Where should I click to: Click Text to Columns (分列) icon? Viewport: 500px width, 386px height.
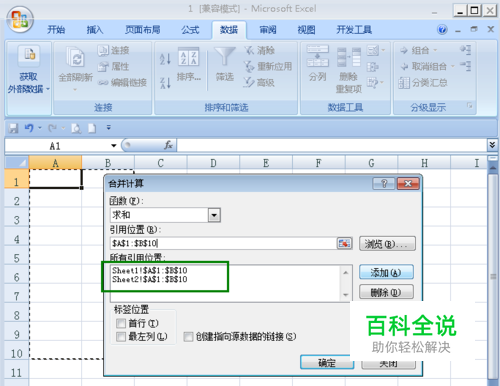pos(318,57)
